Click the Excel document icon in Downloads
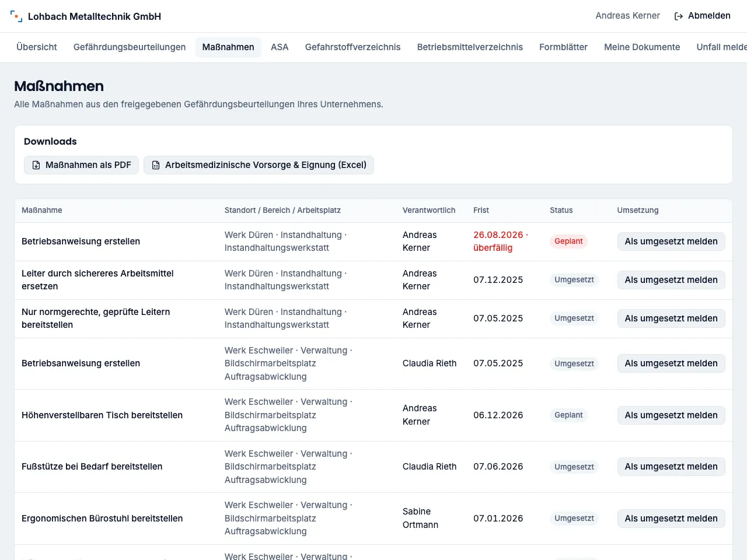 [156, 165]
